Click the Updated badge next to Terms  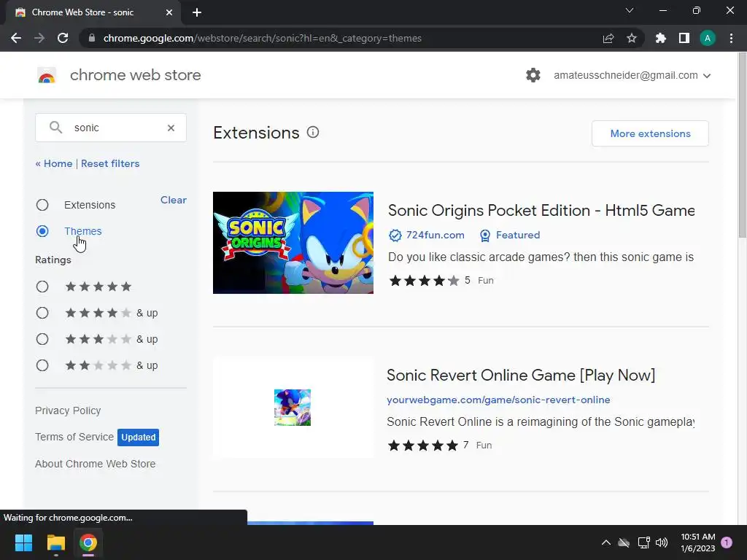[x=138, y=437]
